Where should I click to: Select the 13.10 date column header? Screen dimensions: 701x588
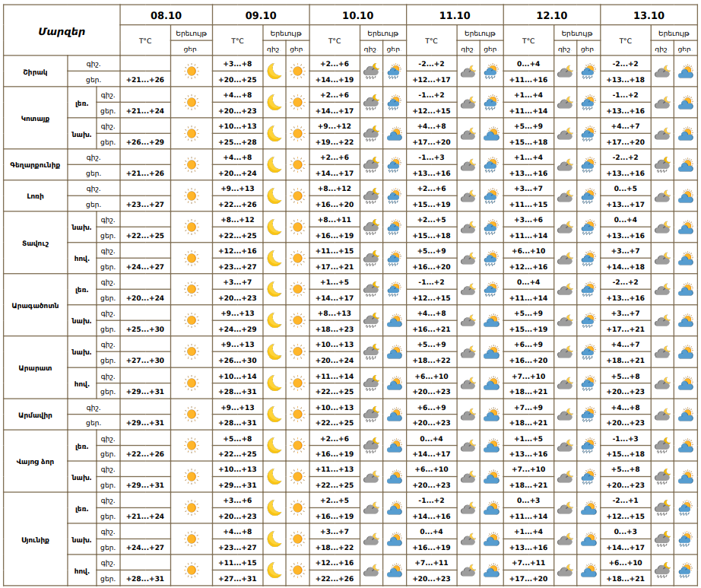point(649,15)
